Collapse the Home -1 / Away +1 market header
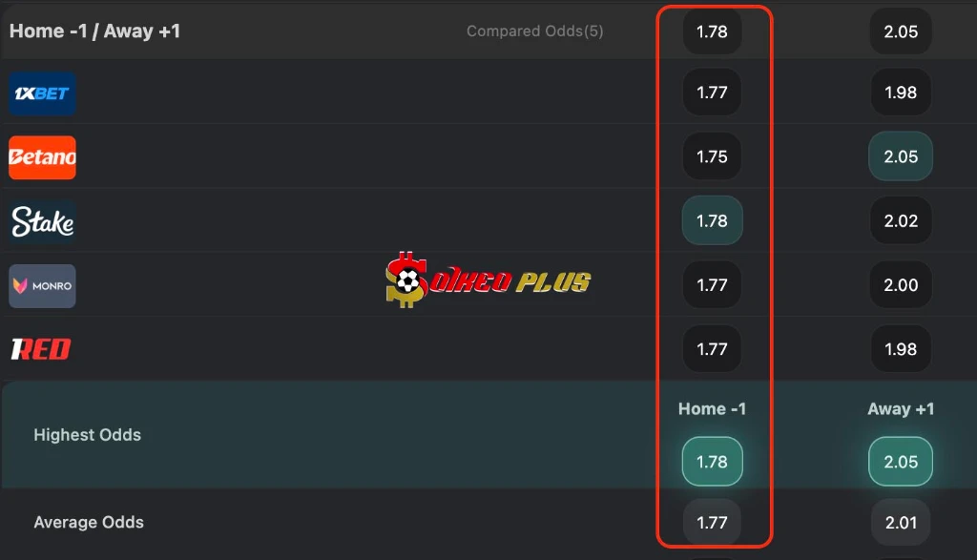977x560 pixels. click(94, 31)
